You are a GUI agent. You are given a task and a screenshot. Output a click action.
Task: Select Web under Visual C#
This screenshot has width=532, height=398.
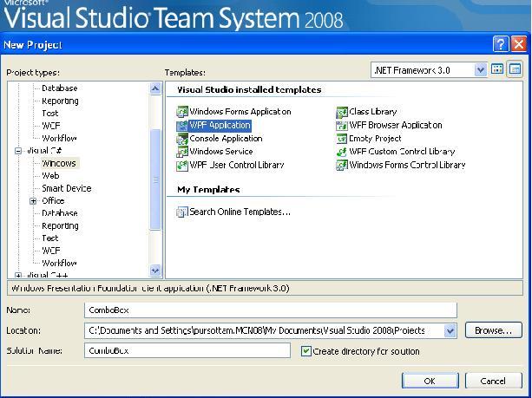tap(50, 176)
